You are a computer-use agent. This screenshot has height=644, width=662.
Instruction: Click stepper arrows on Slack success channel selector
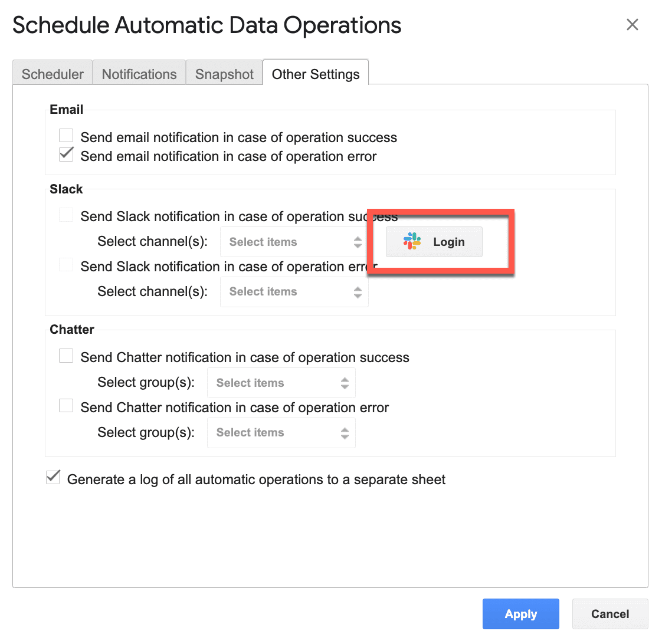(x=358, y=242)
